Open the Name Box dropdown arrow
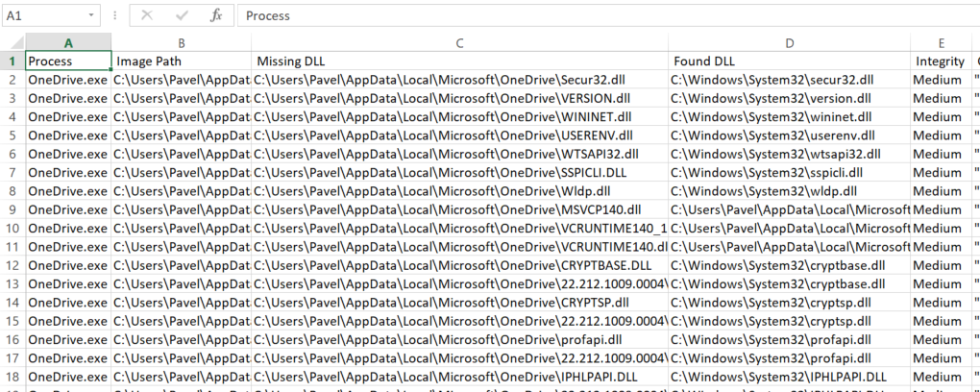Viewport: 980px width, 392px height. coord(92,15)
